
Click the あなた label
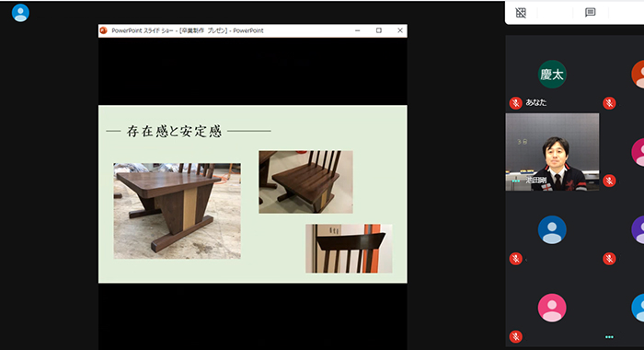click(x=536, y=103)
